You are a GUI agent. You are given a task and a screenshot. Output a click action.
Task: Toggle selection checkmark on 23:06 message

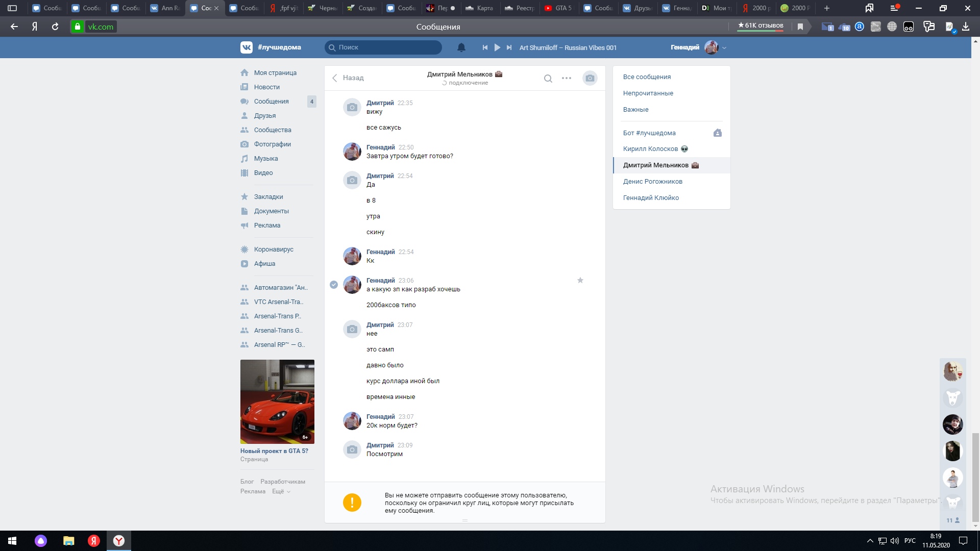334,285
